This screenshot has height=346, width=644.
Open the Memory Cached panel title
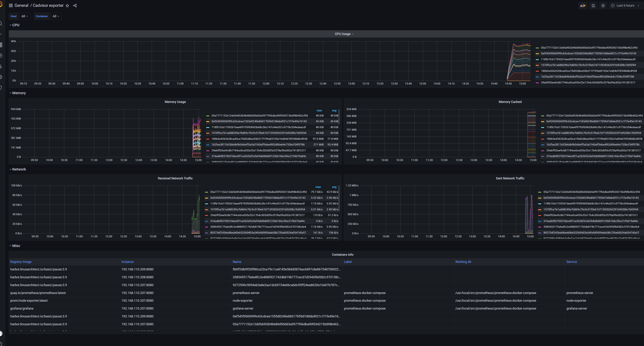[x=510, y=102]
